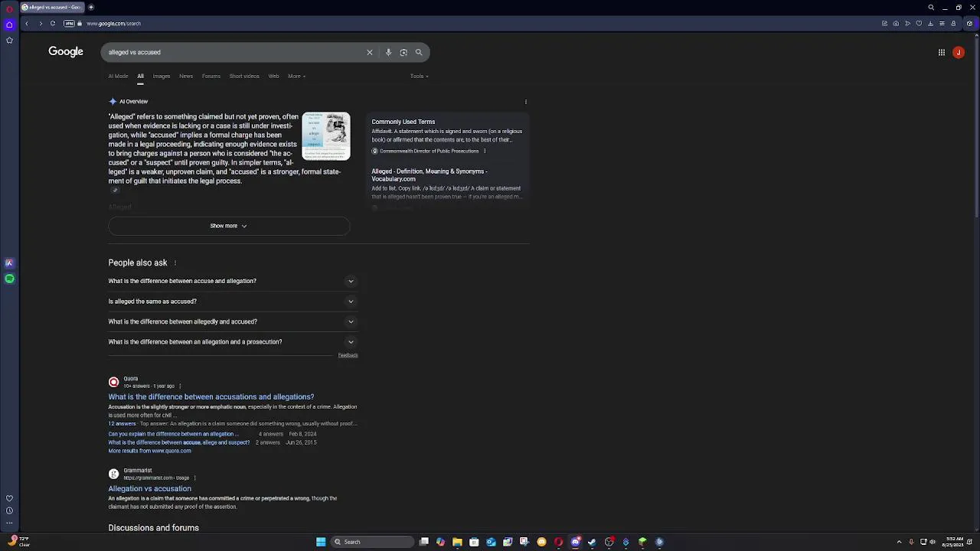
Task: Click heart icon in Opera toolbar
Action: (919, 24)
